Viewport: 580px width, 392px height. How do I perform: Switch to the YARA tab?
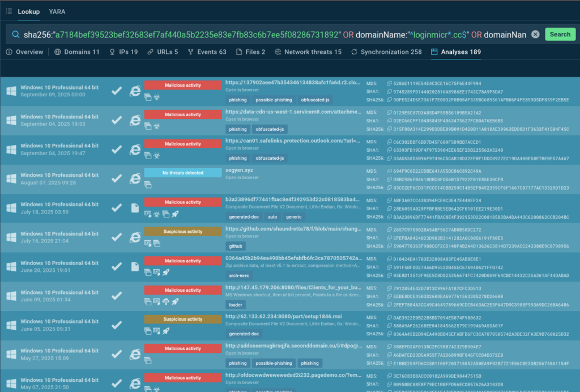tap(57, 11)
